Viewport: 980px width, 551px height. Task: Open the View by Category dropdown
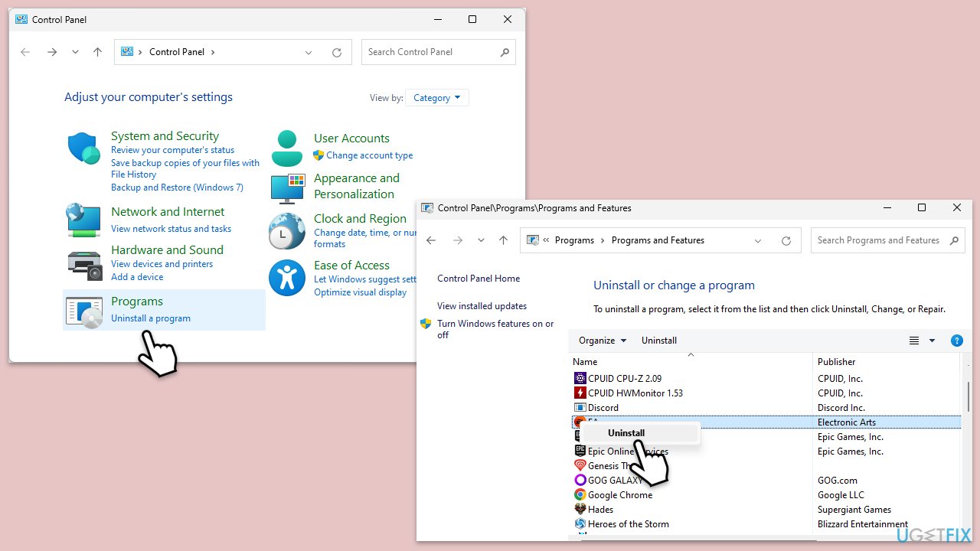coord(437,98)
